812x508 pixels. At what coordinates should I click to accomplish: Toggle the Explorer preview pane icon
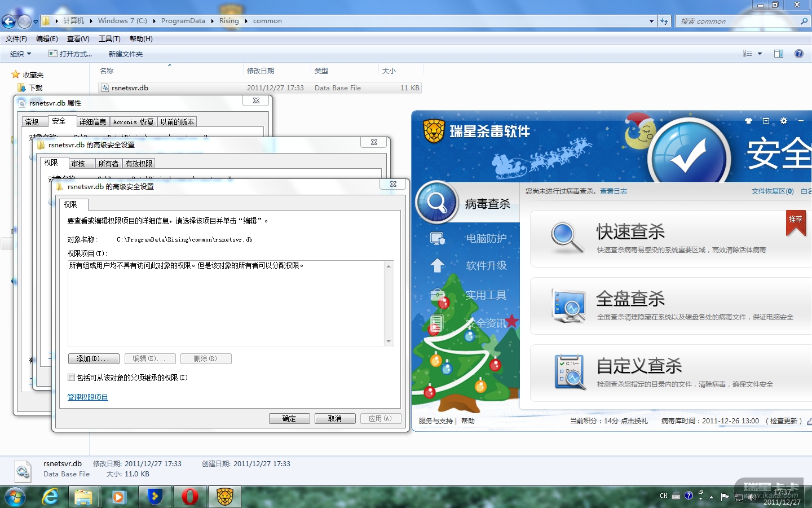[779, 54]
